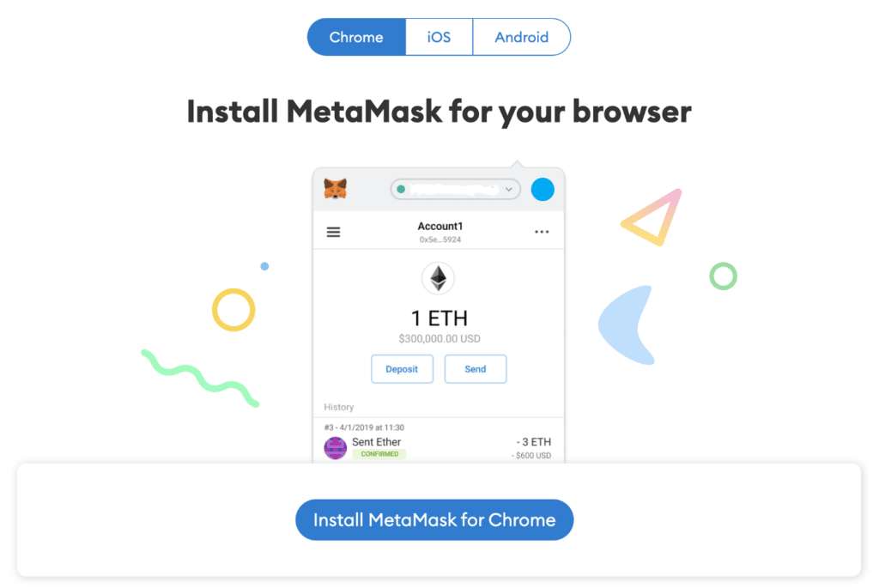Click the purple Sent Ether transaction icon

coord(336,448)
